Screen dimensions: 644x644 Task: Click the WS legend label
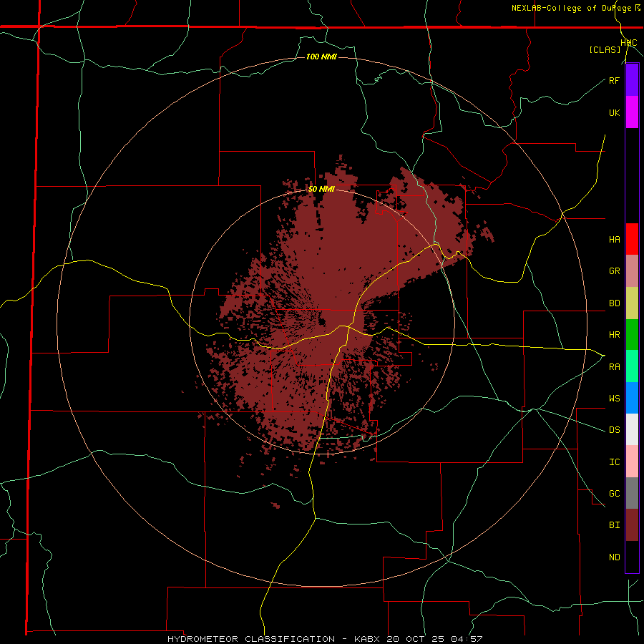pos(614,399)
